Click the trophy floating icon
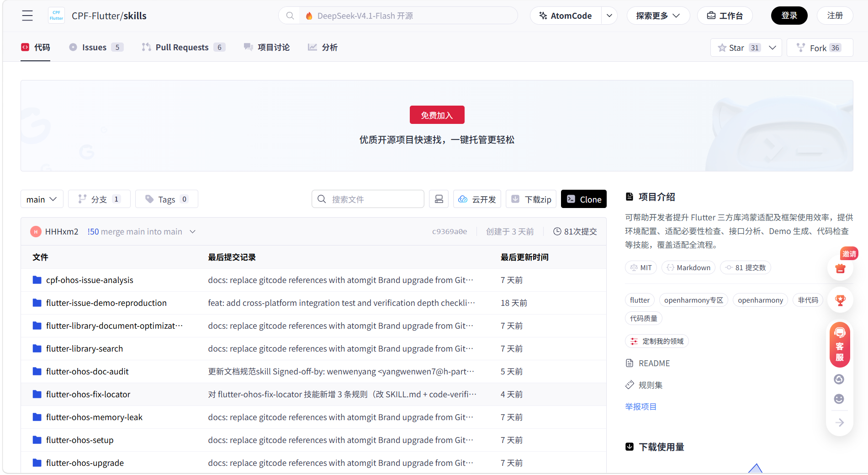The width and height of the screenshot is (868, 475). [840, 300]
